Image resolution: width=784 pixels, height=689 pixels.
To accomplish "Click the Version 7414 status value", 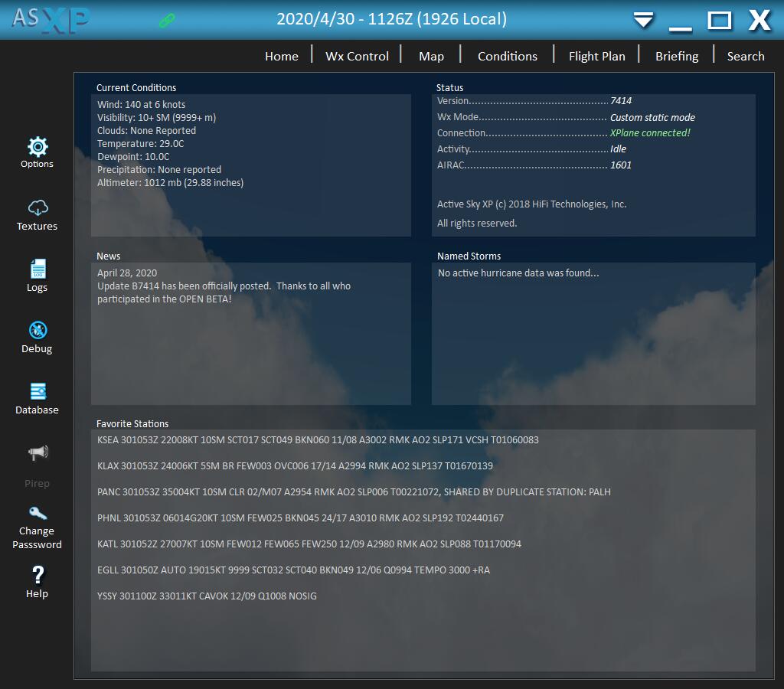I will 621,100.
